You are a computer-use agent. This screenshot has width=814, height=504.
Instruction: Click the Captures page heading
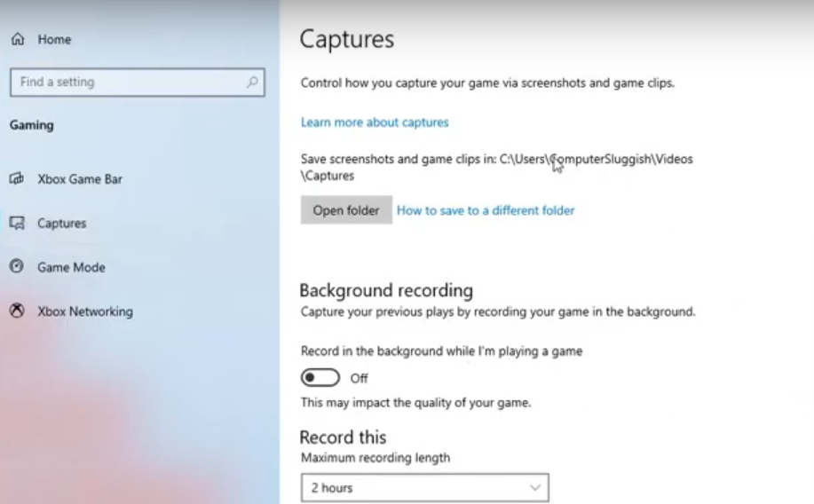[x=347, y=39]
